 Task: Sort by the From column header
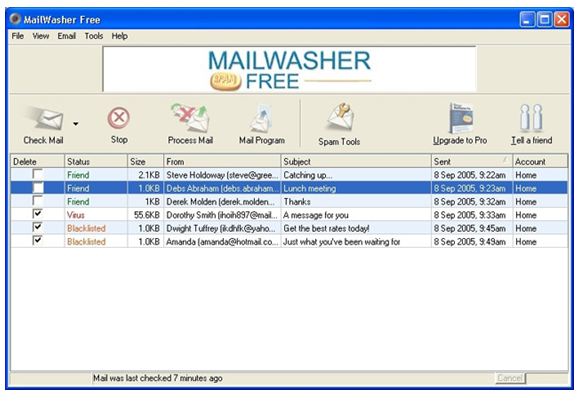tap(222, 161)
